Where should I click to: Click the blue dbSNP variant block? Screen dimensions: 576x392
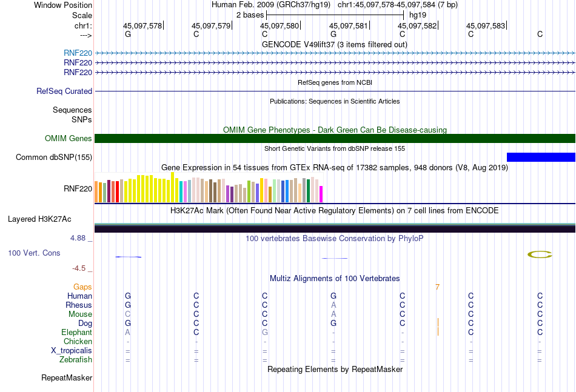click(541, 157)
